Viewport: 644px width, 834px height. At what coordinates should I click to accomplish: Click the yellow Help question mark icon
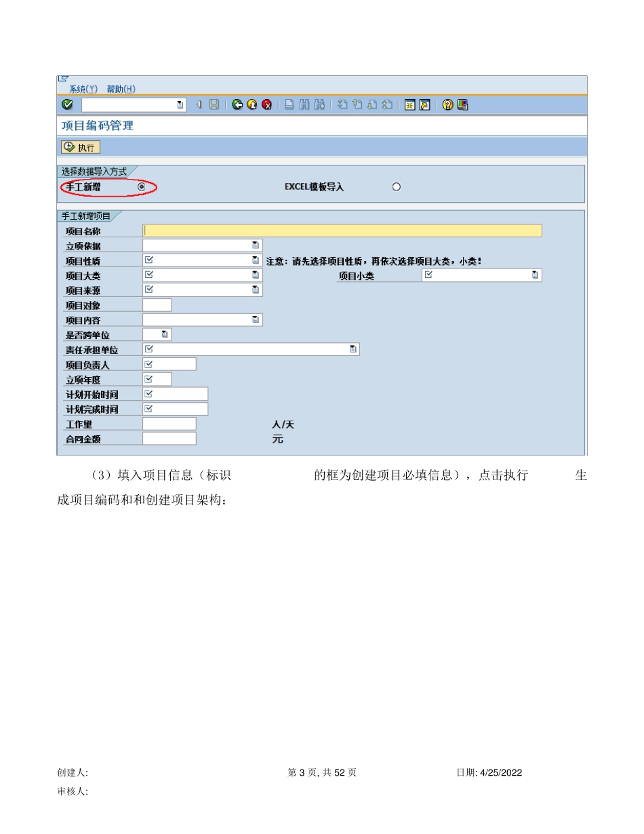[x=447, y=104]
